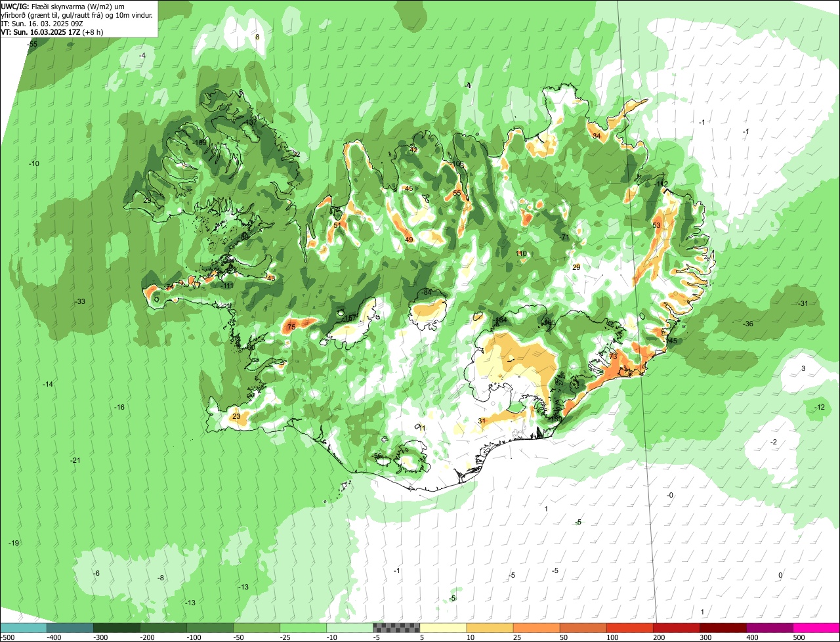Select the 200 to 300 red legend swatch

pos(675,628)
